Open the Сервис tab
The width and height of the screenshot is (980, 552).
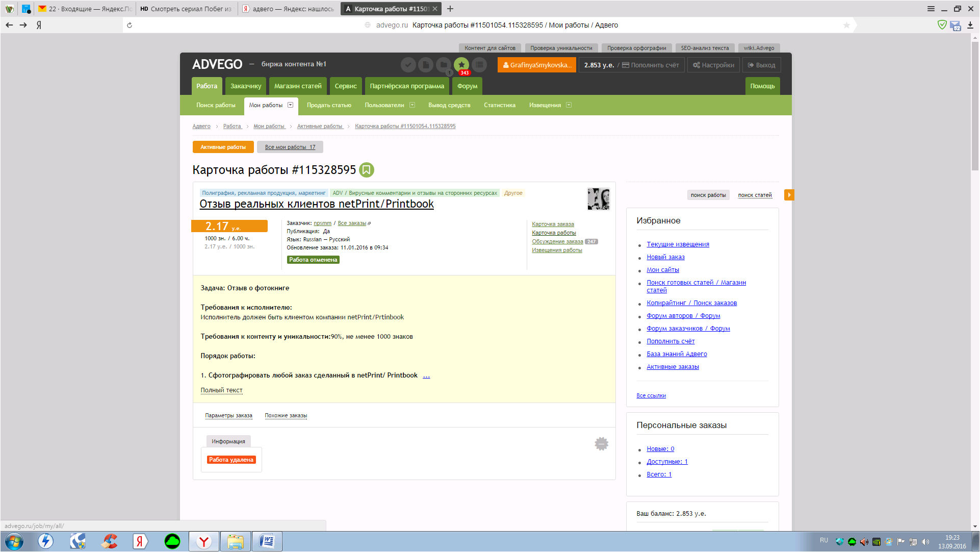pos(346,86)
